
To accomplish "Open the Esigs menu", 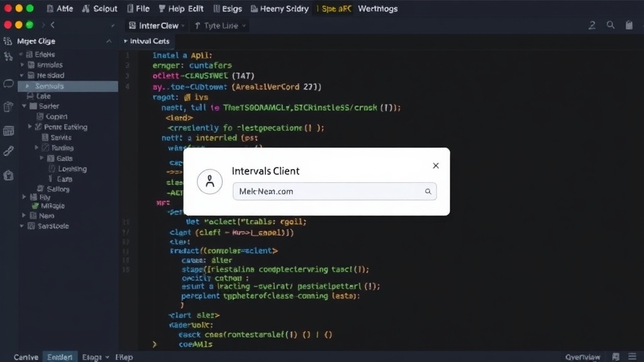I will [x=228, y=9].
